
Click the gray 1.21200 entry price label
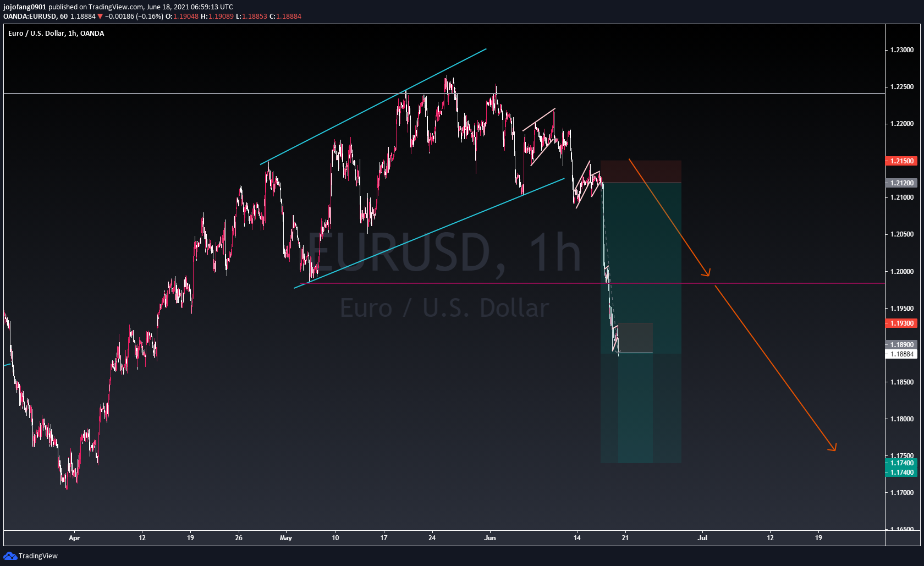click(x=901, y=183)
